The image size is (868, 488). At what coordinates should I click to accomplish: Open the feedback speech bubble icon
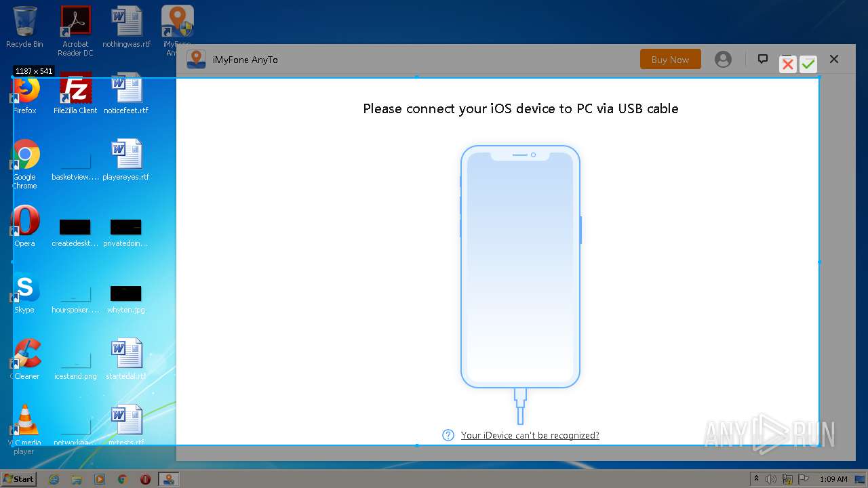tap(763, 59)
